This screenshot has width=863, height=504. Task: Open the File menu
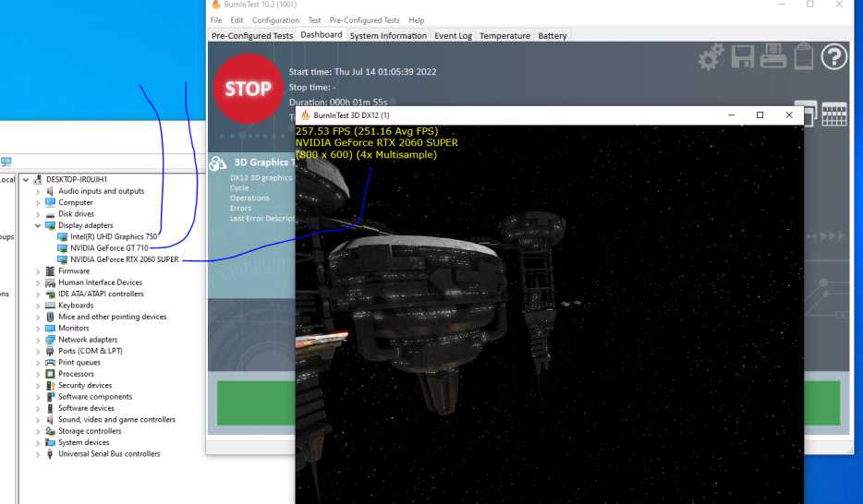[x=216, y=20]
